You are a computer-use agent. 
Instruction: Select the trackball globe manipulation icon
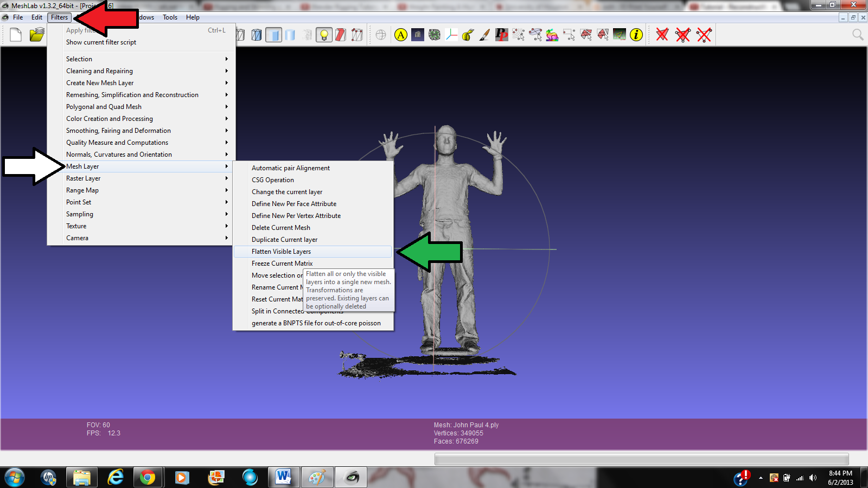coord(381,35)
